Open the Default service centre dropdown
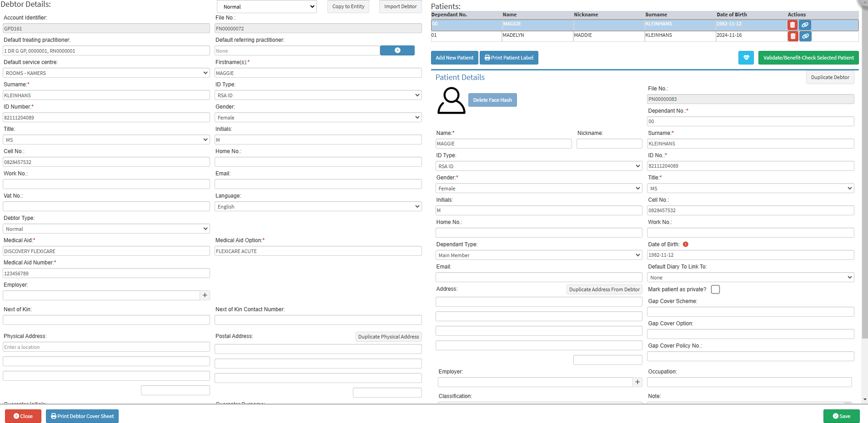Viewport: 868px width, 423px height. click(x=106, y=73)
